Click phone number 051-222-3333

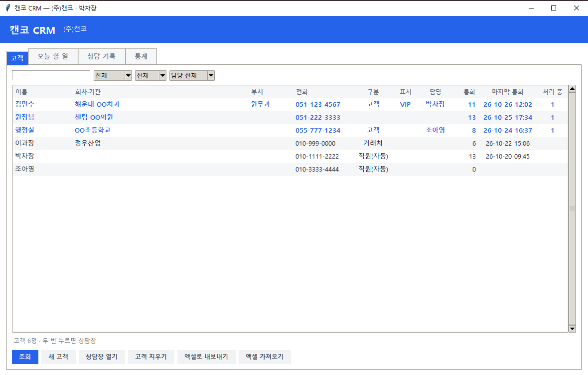(x=318, y=118)
